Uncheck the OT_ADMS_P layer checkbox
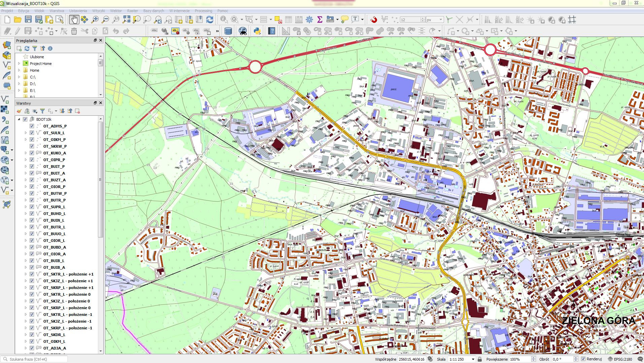The image size is (644, 363). click(32, 126)
